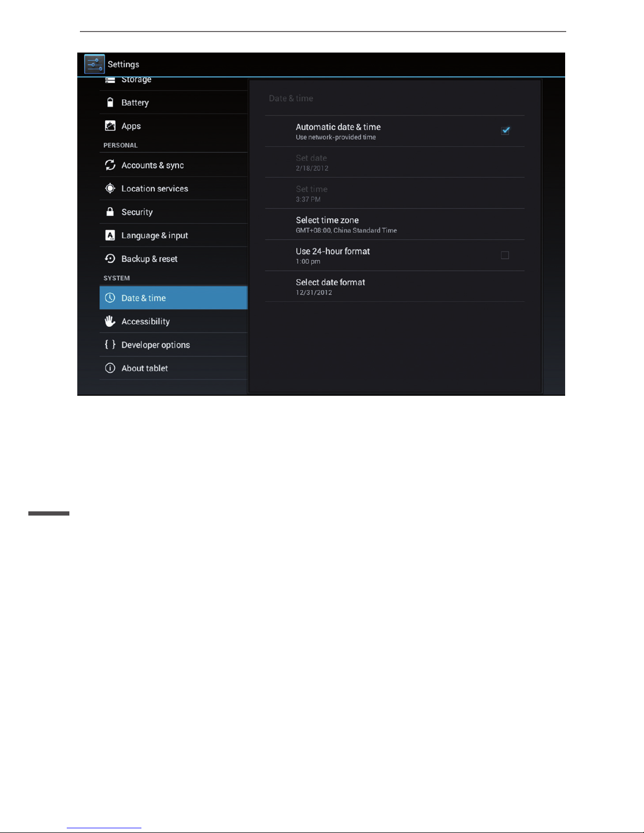Select the Battery icon in sidebar
Screen dimensions: 644x833
coord(110,102)
